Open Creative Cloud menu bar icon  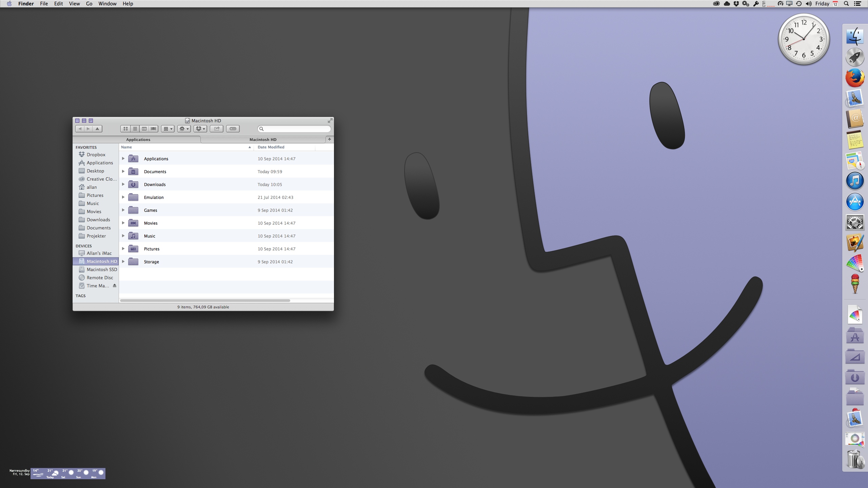[716, 4]
